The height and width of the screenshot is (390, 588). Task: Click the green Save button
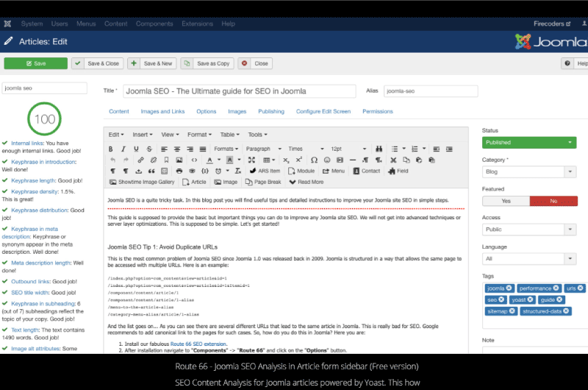[36, 63]
